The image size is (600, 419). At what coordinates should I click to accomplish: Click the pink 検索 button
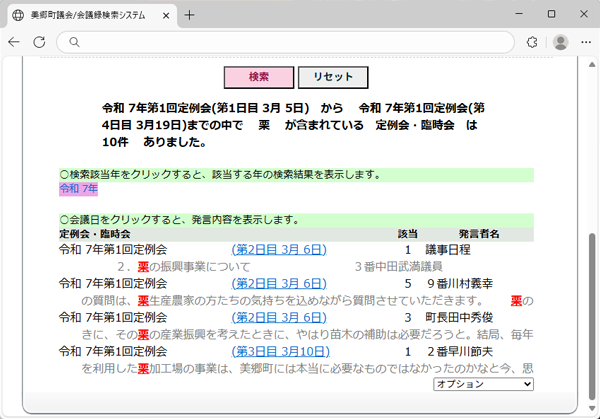pos(259,77)
